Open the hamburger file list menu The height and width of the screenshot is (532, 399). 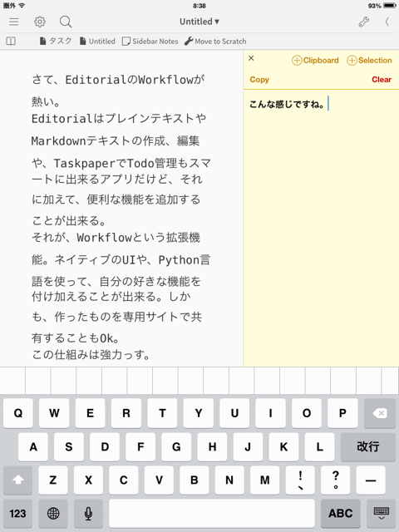pos(14,22)
